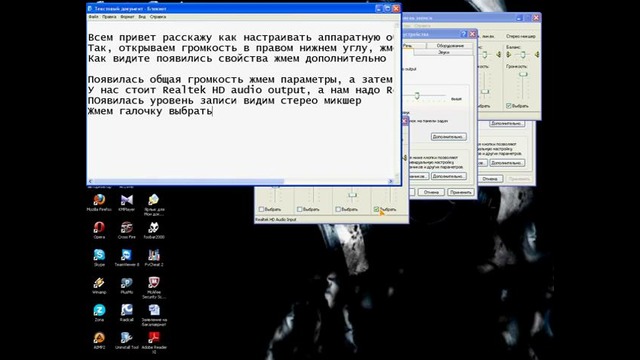The image size is (640, 360).
Task: Open the Правка menu in Notepad
Action: [109, 17]
